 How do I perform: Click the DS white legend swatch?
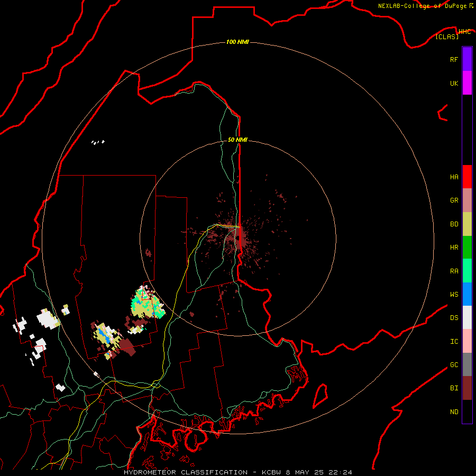coord(467,317)
